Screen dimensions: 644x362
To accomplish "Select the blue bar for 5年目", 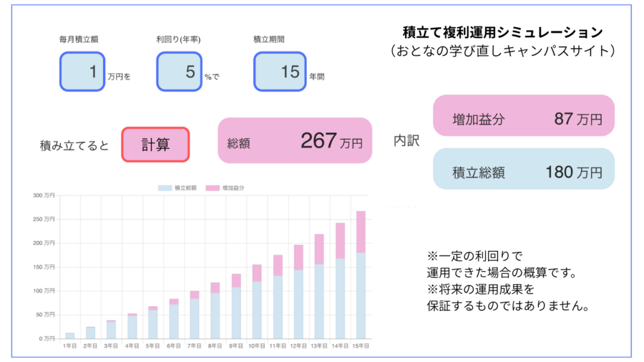I will pos(153,324).
